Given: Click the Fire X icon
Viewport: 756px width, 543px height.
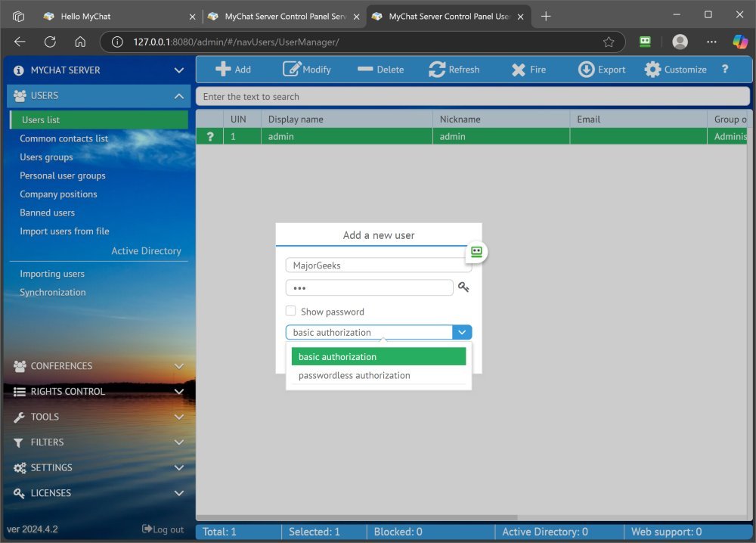Looking at the screenshot, I should pyautogui.click(x=519, y=70).
